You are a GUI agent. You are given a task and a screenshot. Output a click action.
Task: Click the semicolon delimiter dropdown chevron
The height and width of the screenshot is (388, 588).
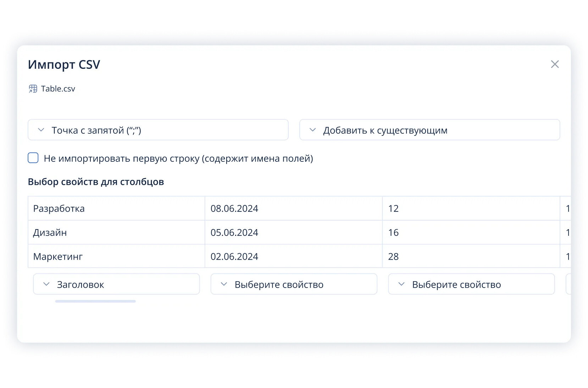tap(41, 130)
